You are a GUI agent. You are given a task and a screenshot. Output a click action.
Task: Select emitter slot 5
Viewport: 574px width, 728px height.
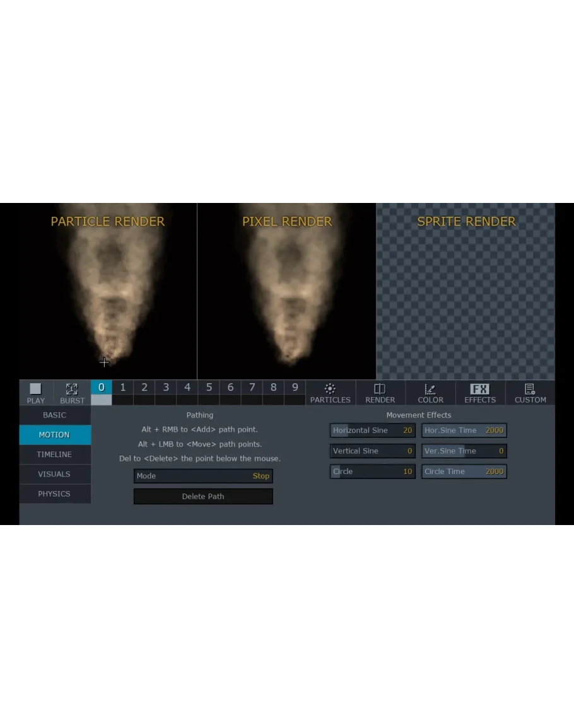(209, 388)
